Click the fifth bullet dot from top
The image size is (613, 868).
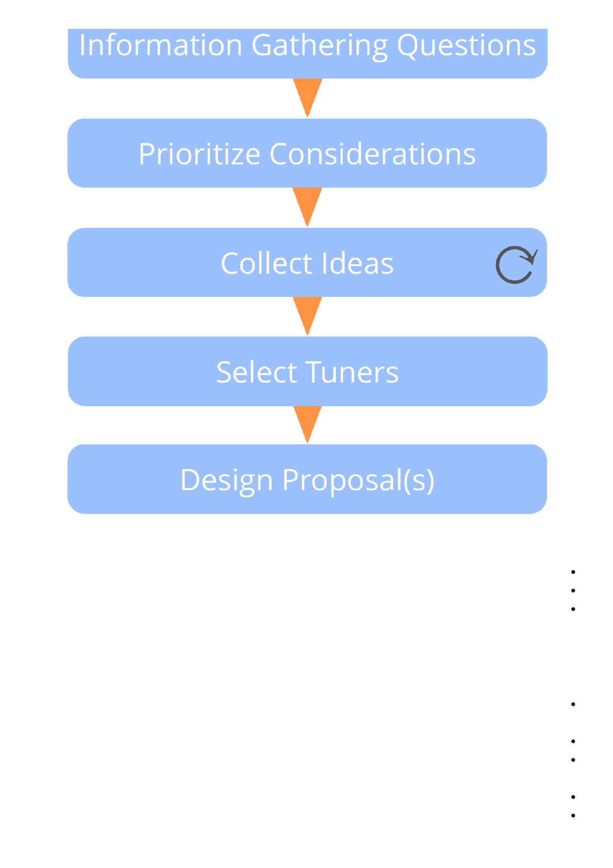pyautogui.click(x=573, y=741)
